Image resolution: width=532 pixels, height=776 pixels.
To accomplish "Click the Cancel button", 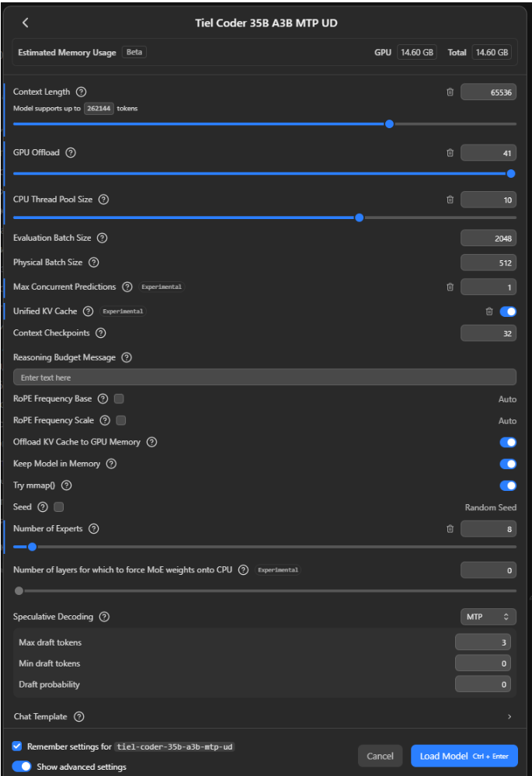I will 380,757.
